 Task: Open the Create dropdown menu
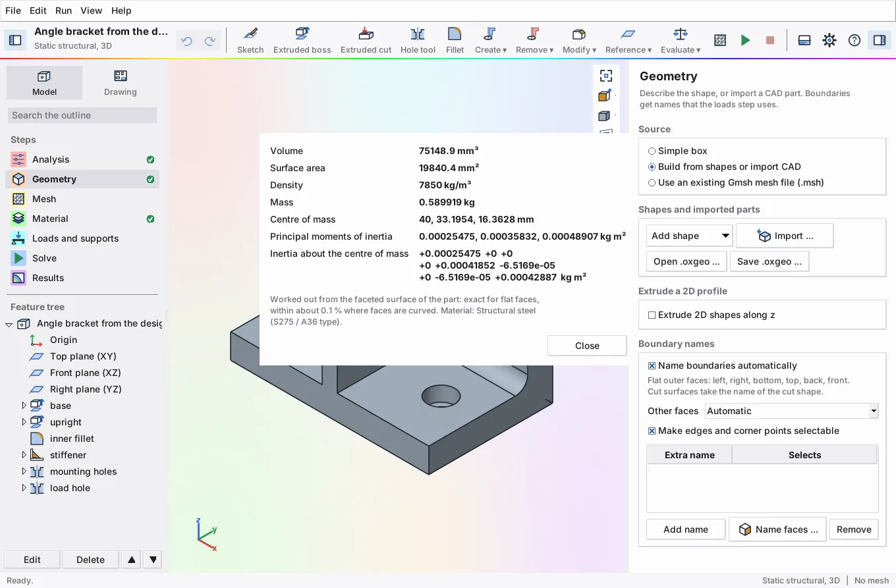[x=491, y=41]
